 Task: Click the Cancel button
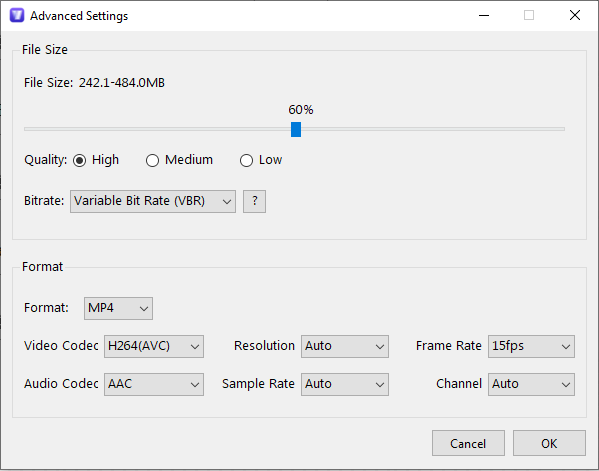(468, 443)
